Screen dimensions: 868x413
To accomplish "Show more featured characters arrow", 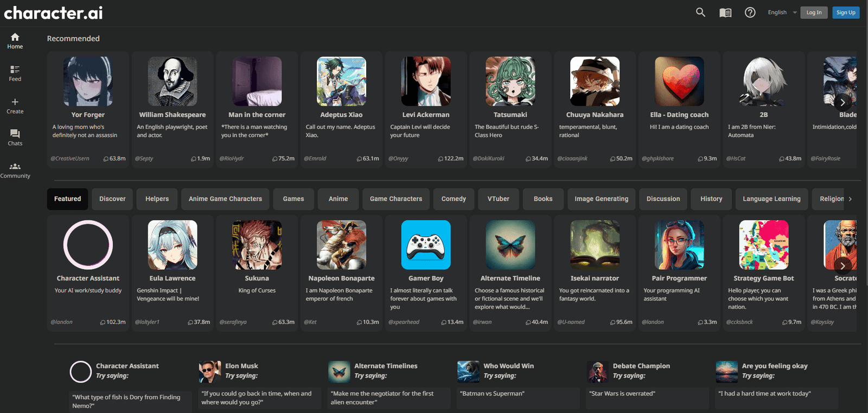I will pos(843,265).
